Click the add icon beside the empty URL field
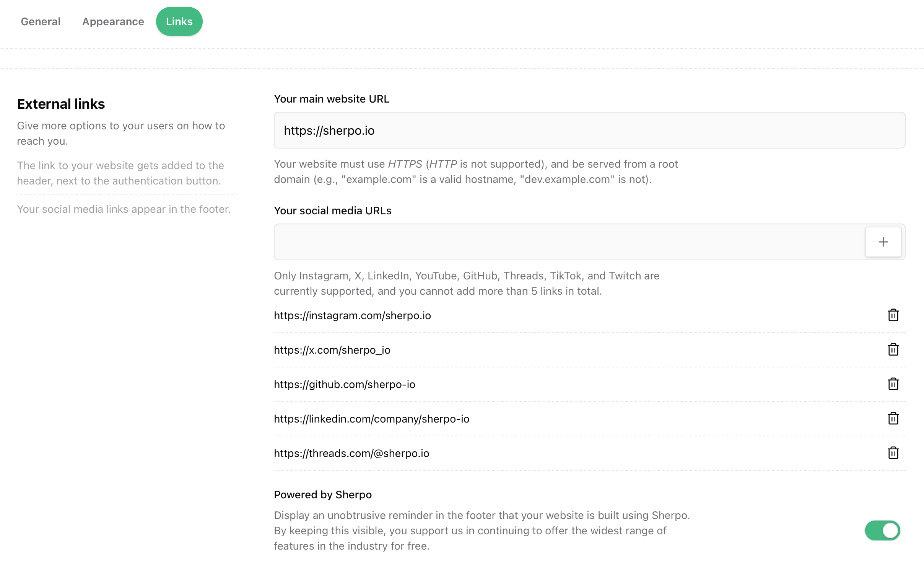Viewport: 924px width, 568px height. (x=883, y=242)
